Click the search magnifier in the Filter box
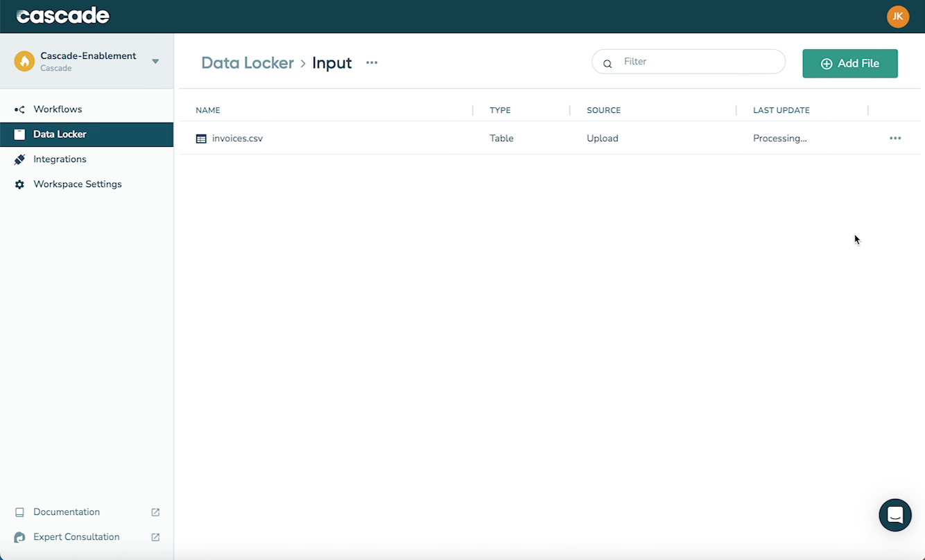The width and height of the screenshot is (925, 560). tap(607, 63)
